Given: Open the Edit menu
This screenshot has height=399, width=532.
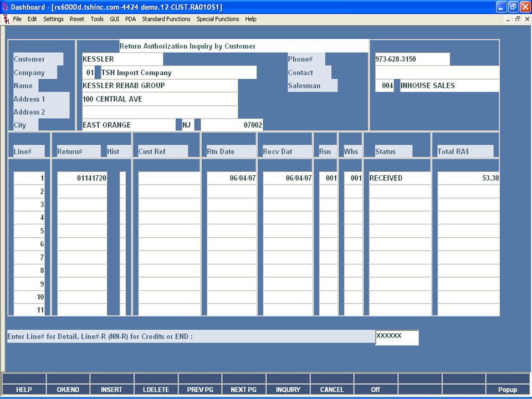Looking at the screenshot, I should pos(32,19).
